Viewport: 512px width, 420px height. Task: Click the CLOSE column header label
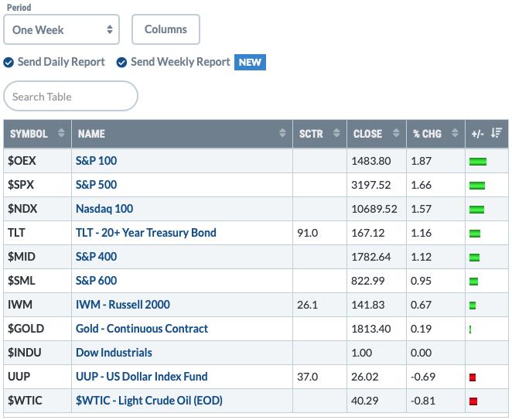367,134
